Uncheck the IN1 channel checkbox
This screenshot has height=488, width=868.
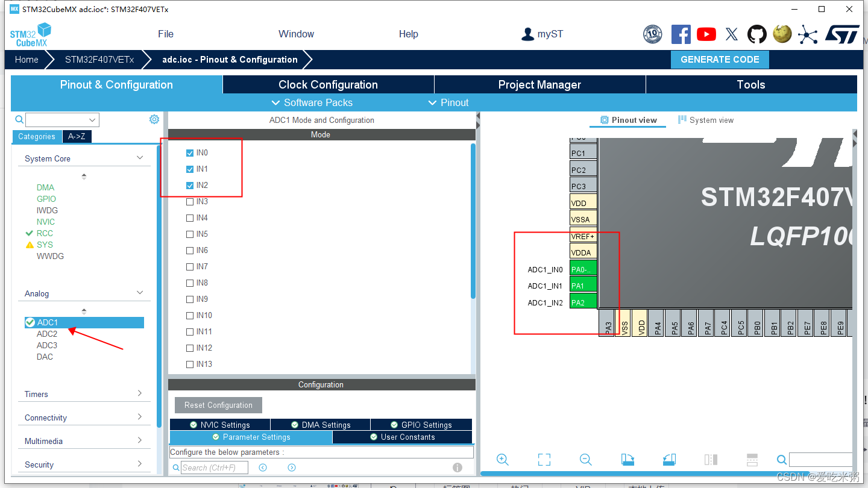point(190,169)
